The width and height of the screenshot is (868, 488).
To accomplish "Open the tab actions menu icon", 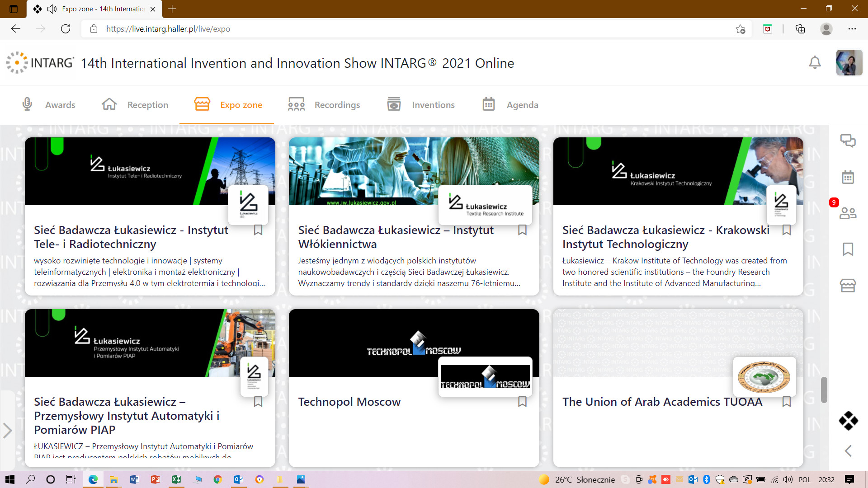I will click(14, 9).
